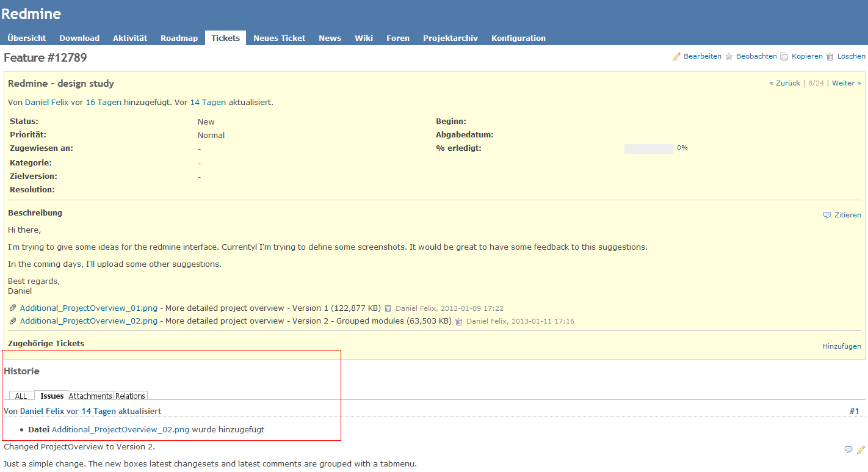
Task: Click the Bearbeiten link
Action: tap(703, 56)
